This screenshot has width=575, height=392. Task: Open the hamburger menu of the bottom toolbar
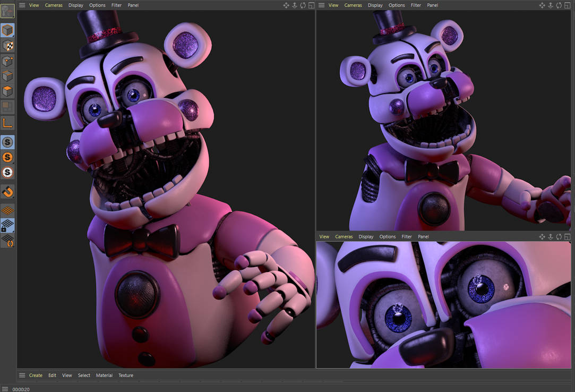pos(21,375)
